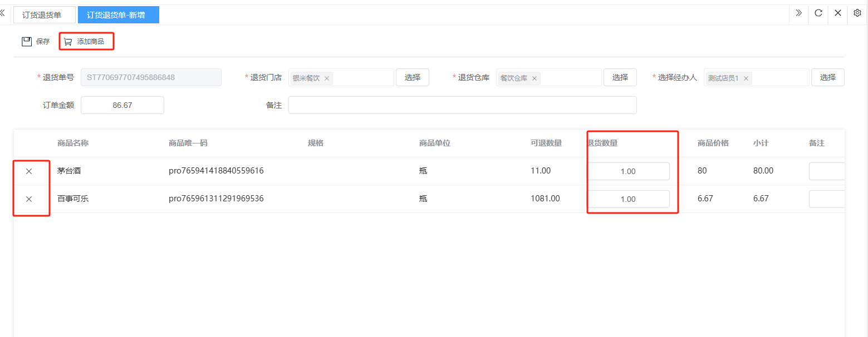
Task: Click return quantity field for 百事可乐
Action: (x=628, y=199)
